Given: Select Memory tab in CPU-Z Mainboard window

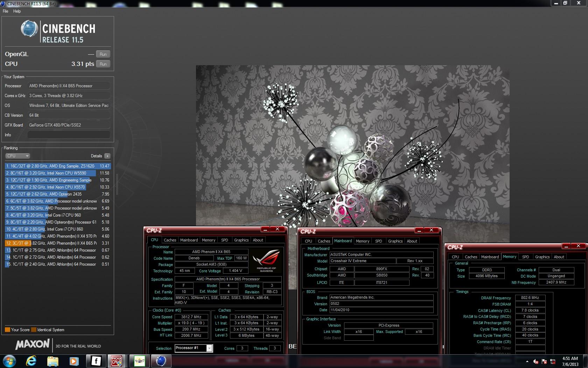Looking at the screenshot, I should click(363, 241).
